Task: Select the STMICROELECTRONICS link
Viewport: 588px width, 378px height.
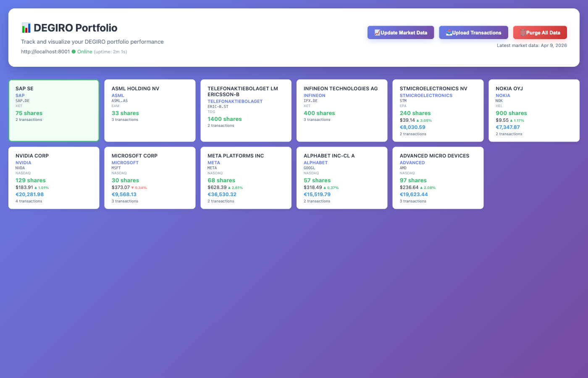Action: point(426,96)
